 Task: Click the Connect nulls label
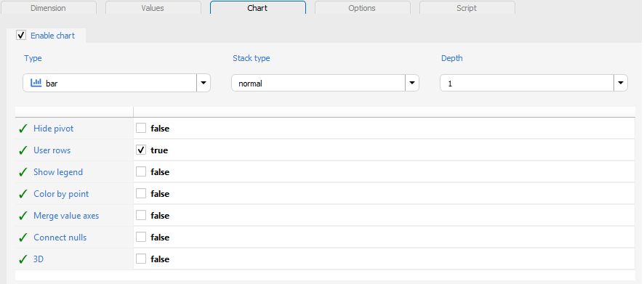(60, 238)
